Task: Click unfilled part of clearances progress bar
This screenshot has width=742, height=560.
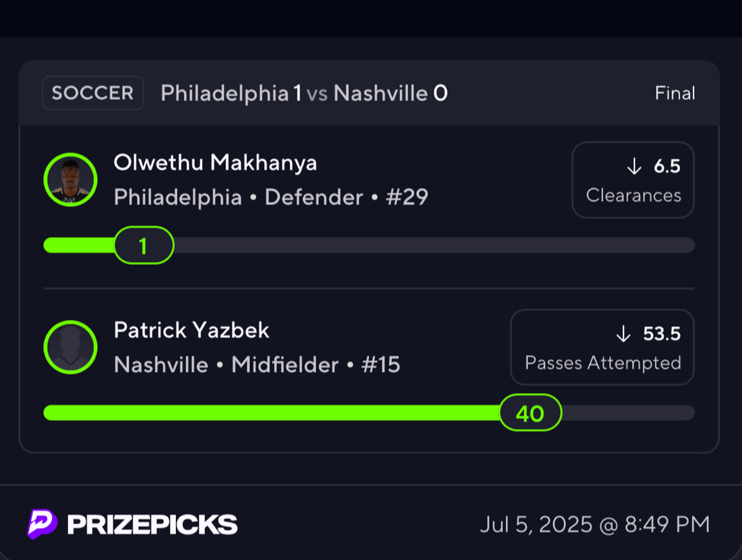Action: click(434, 245)
